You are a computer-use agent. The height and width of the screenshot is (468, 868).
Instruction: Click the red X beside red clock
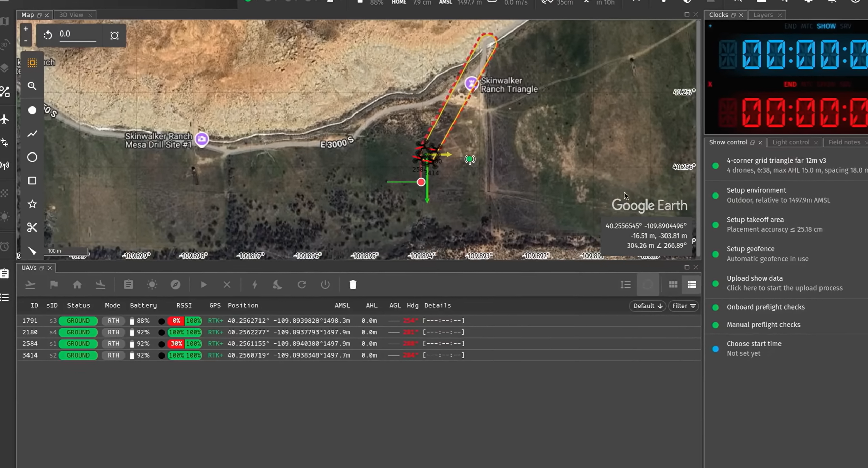[710, 84]
